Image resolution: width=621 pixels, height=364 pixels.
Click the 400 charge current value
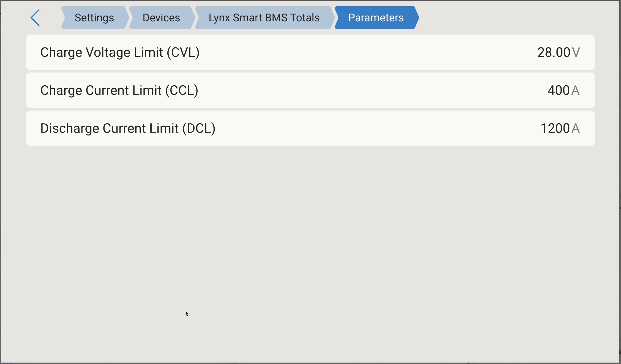coord(558,90)
